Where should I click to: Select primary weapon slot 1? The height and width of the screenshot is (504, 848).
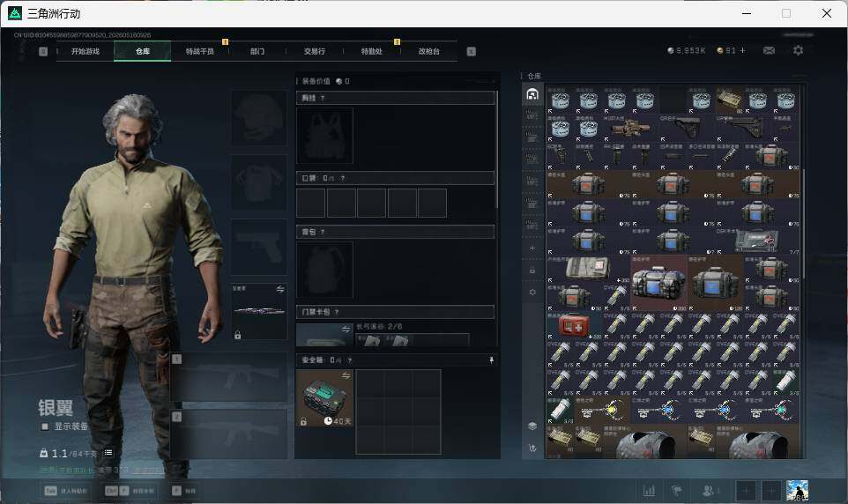[x=229, y=377]
